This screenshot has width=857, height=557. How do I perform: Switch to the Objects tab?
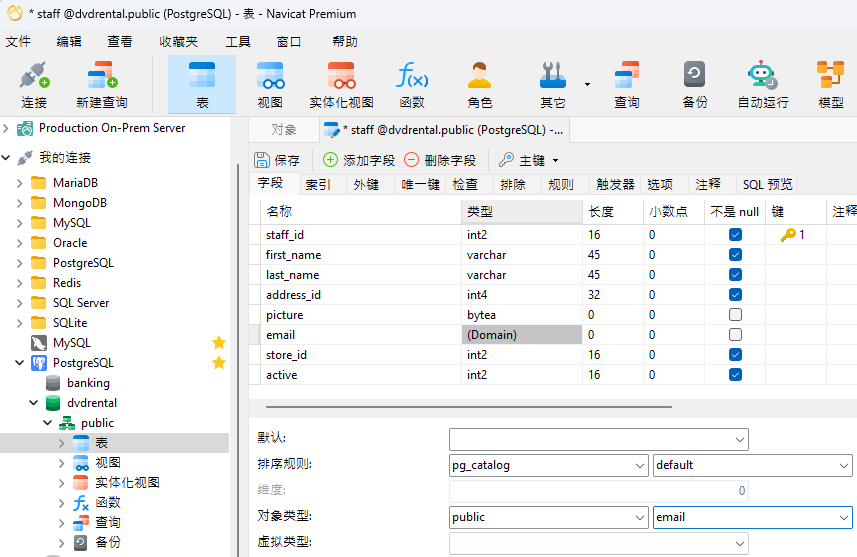point(284,130)
